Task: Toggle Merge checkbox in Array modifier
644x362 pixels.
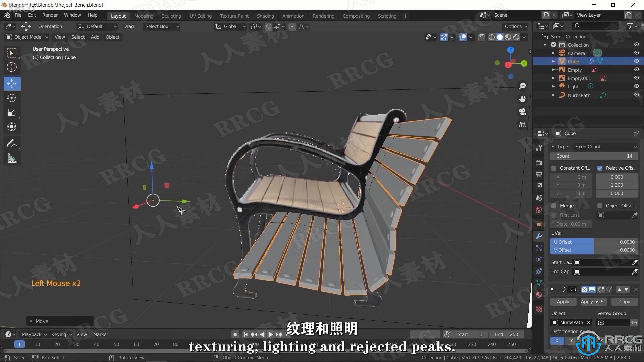Action: (554, 205)
